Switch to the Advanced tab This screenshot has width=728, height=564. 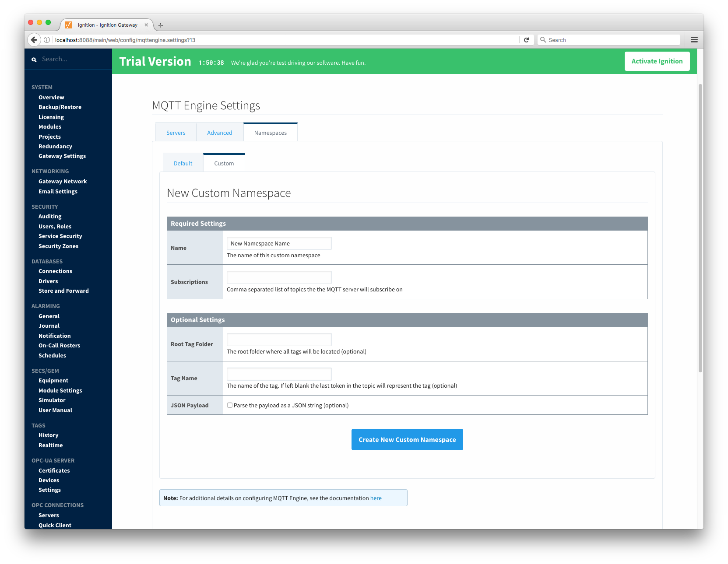[x=220, y=133]
